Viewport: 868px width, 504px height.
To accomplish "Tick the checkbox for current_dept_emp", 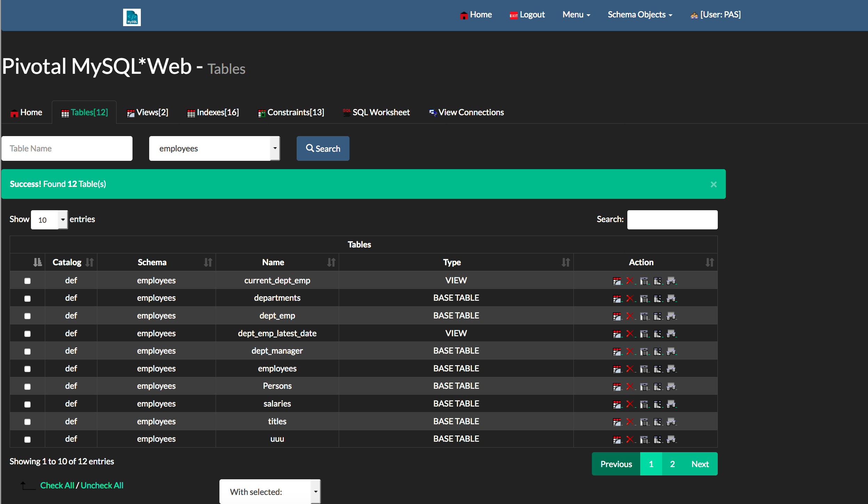I will click(27, 281).
